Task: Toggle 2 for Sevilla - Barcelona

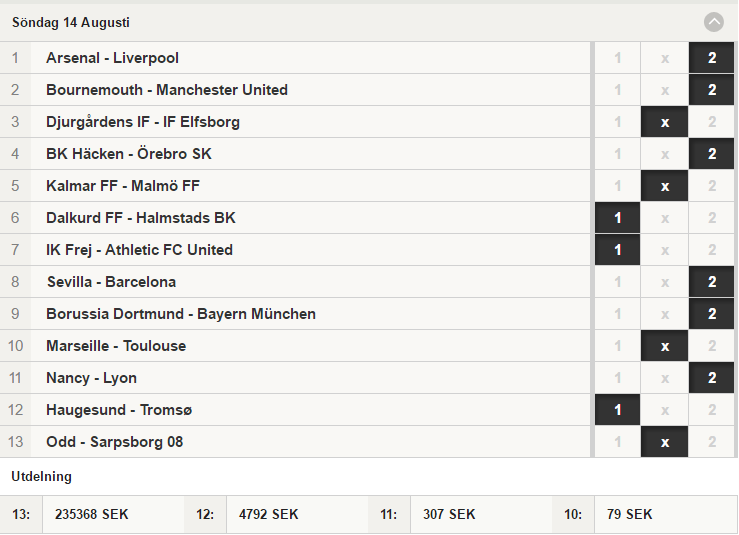Action: tap(712, 282)
